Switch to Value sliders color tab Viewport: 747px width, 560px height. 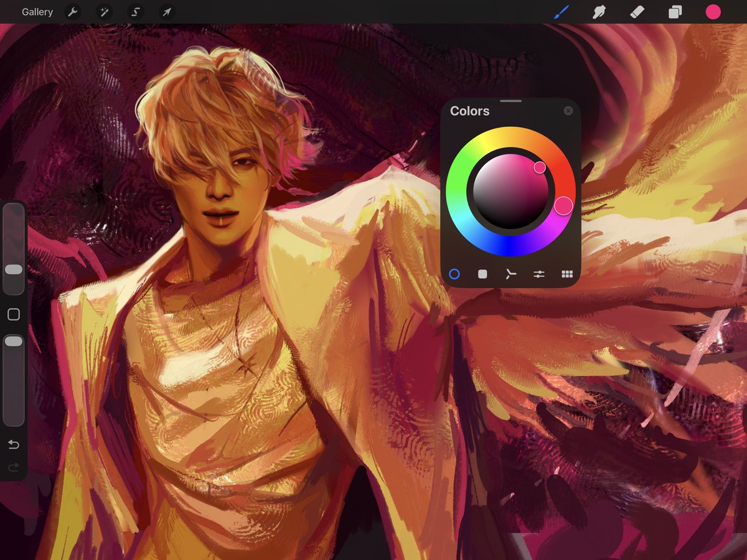[539, 274]
